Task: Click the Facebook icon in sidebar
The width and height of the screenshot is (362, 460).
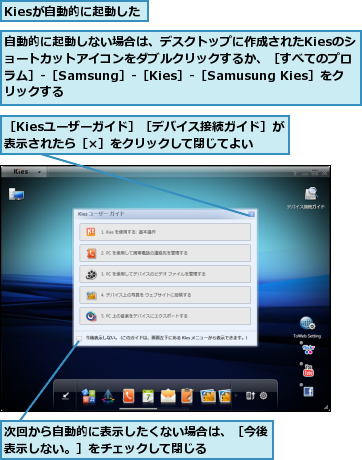Action: click(x=308, y=391)
